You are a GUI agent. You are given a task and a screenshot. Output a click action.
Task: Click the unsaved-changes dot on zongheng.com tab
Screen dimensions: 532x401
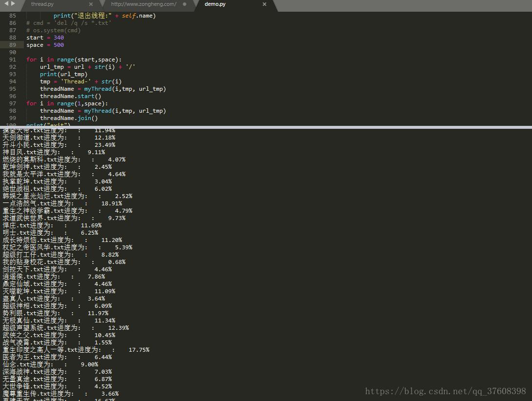coord(184,3)
